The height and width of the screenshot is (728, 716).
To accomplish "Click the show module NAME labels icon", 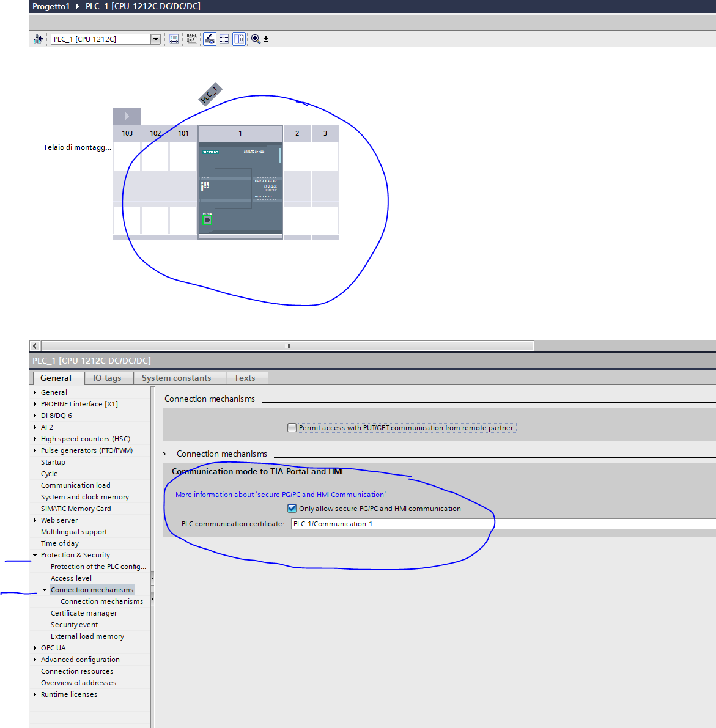I will [192, 39].
